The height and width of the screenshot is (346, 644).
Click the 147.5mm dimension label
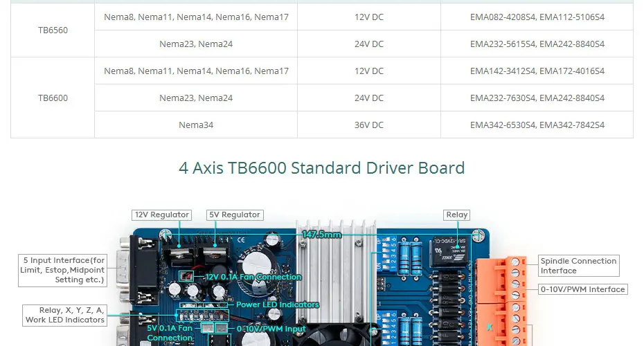click(321, 235)
